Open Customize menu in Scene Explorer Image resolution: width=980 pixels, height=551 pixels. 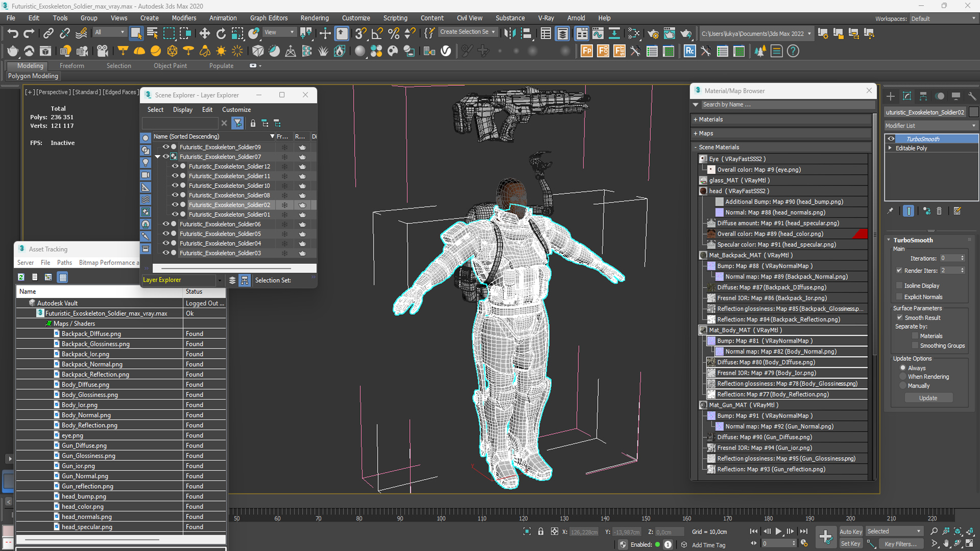[x=236, y=110]
